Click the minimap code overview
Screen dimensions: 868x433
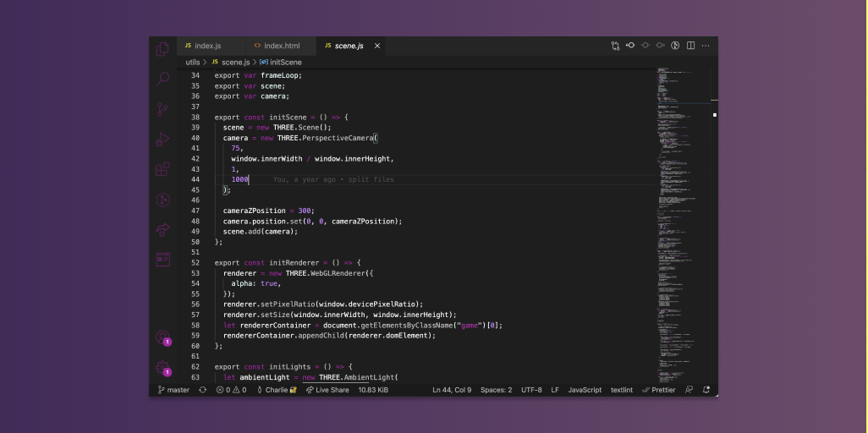683,224
